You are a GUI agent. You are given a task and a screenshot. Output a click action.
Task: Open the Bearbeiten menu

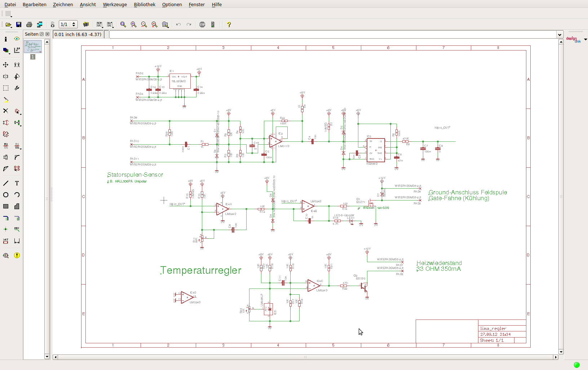(34, 4)
